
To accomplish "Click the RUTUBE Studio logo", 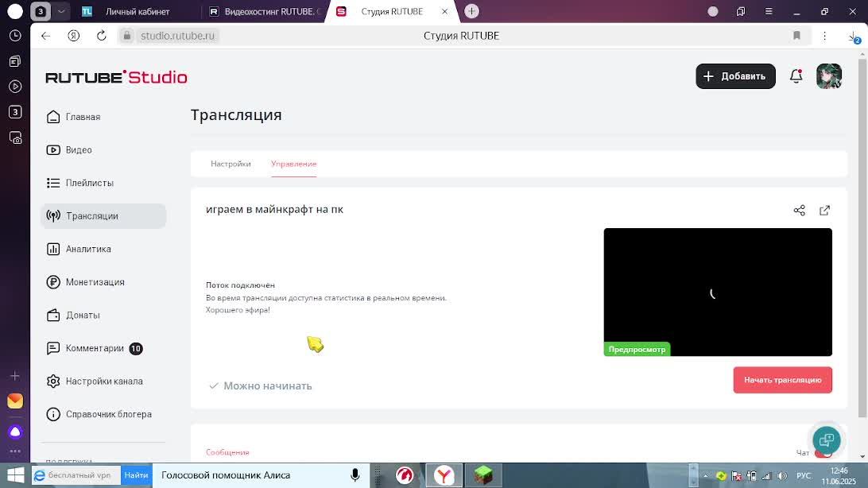I will coord(116,77).
